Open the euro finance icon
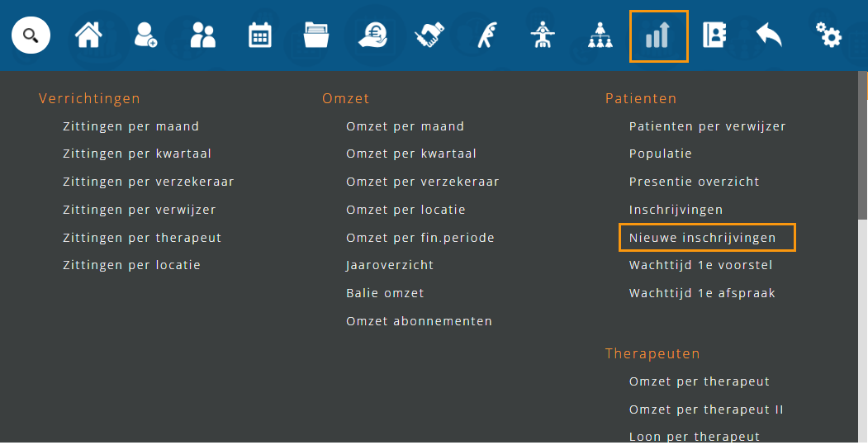 tap(372, 36)
